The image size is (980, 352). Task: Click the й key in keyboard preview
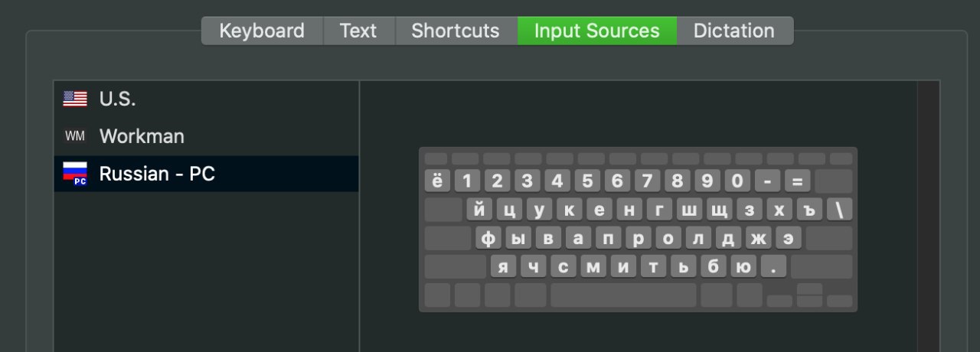click(479, 210)
